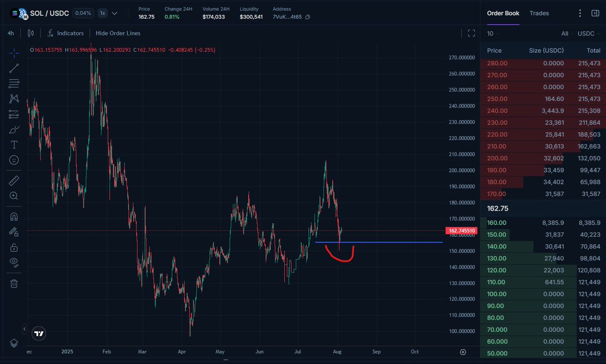
Task: Open the Fibonacci/gann lines tool group
Action: point(14,84)
